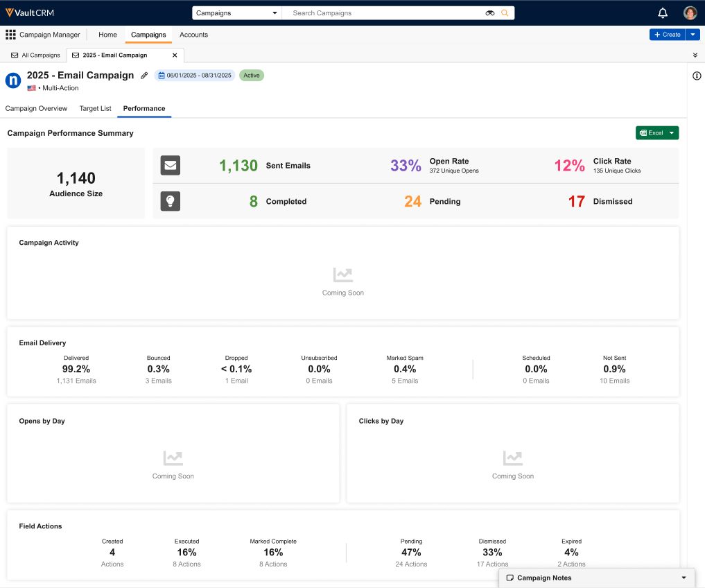Open the app launcher grid icon
705x588 pixels.
[x=10, y=35]
